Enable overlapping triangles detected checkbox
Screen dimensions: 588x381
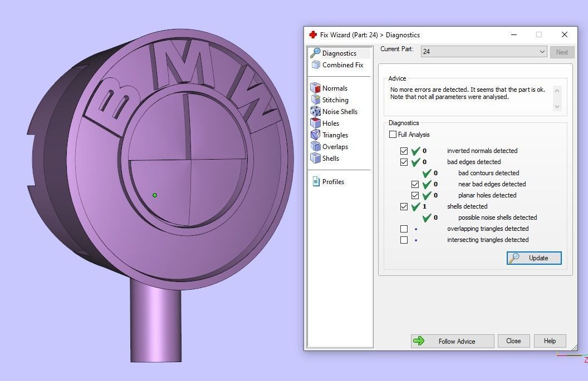404,229
